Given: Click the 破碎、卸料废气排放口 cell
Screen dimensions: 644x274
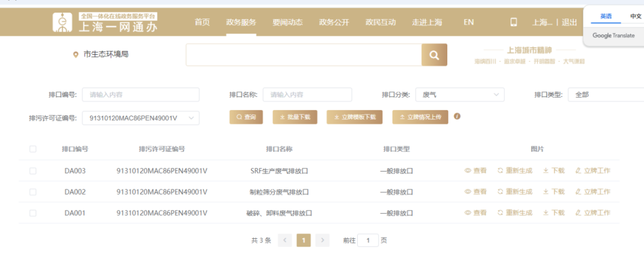Looking at the screenshot, I should 279,213.
